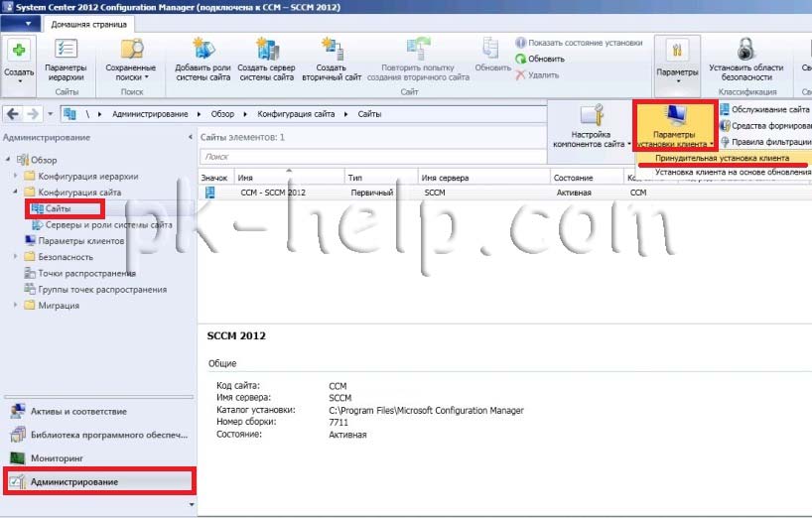Click the site icon in CCM row
Screen dimensions: 812x518
tap(209, 193)
